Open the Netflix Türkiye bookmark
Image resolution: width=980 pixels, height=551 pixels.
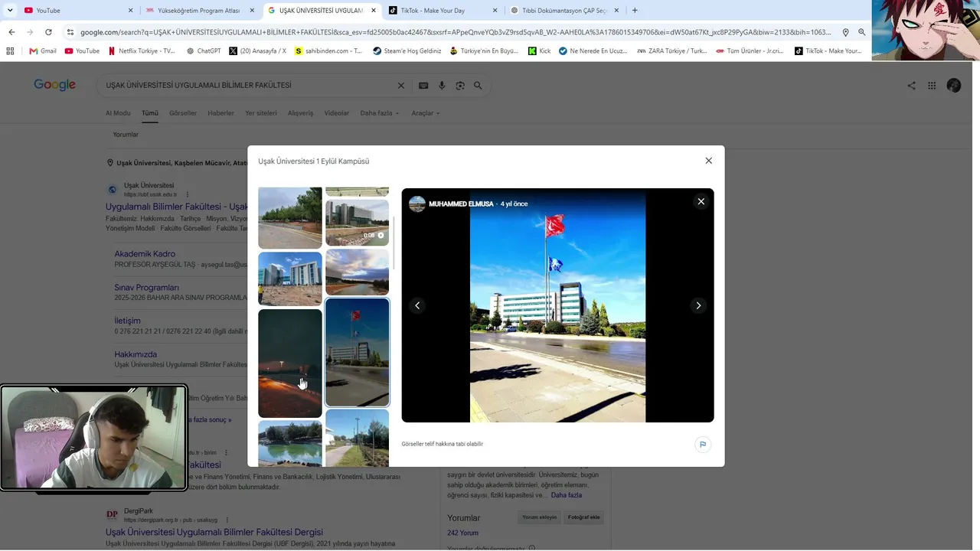pos(142,51)
